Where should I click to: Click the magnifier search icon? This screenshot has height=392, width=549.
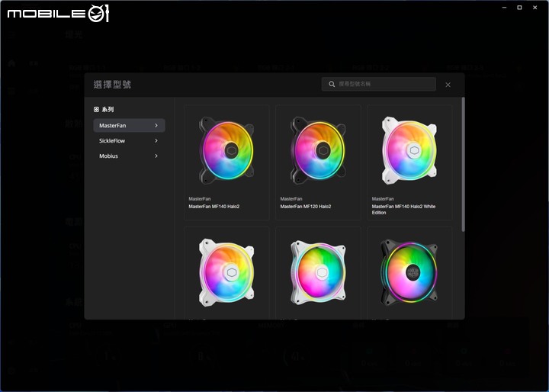coord(332,84)
